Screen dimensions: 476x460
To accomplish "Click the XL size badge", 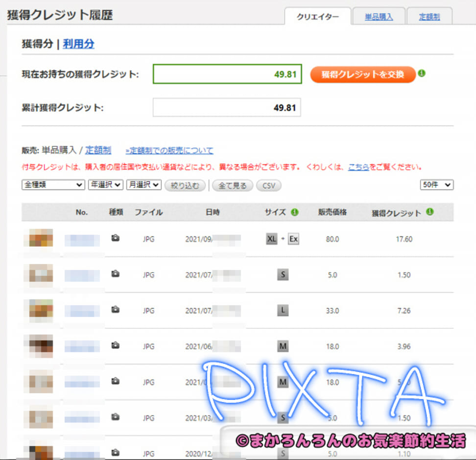I will click(272, 239).
